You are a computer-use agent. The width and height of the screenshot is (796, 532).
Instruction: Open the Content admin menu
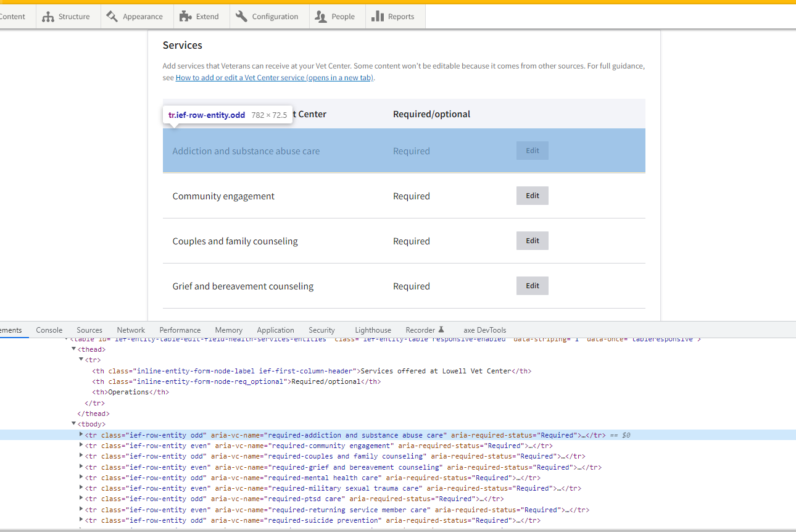16,17
